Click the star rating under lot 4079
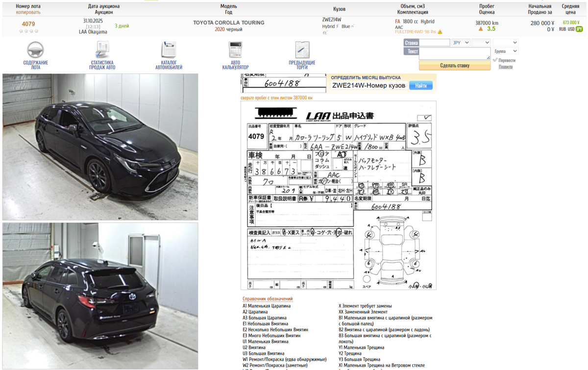 pos(28,31)
